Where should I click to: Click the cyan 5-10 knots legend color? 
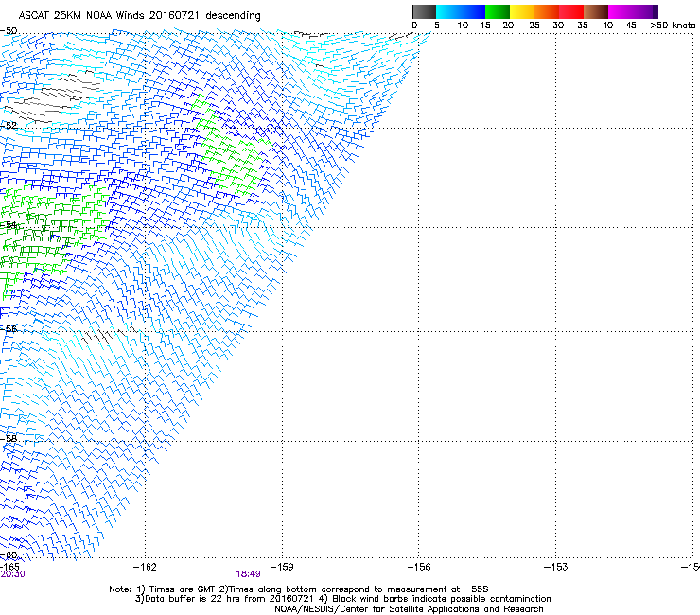click(x=448, y=11)
